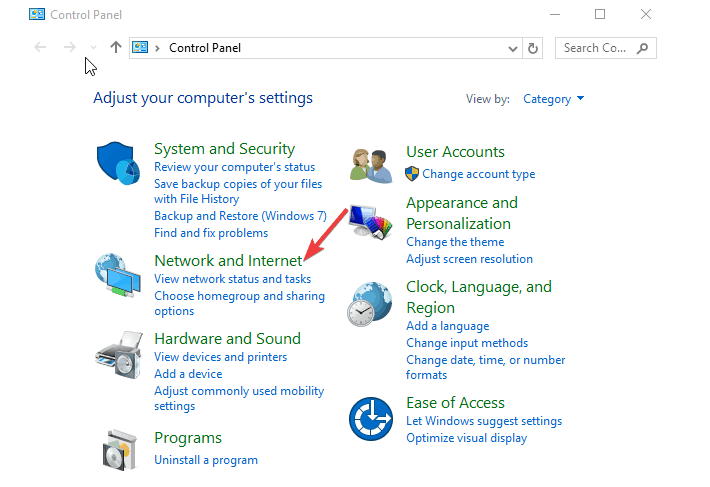Viewport: 710px width, 487px height.
Task: Click the Control Panel address bar text
Action: coord(205,48)
